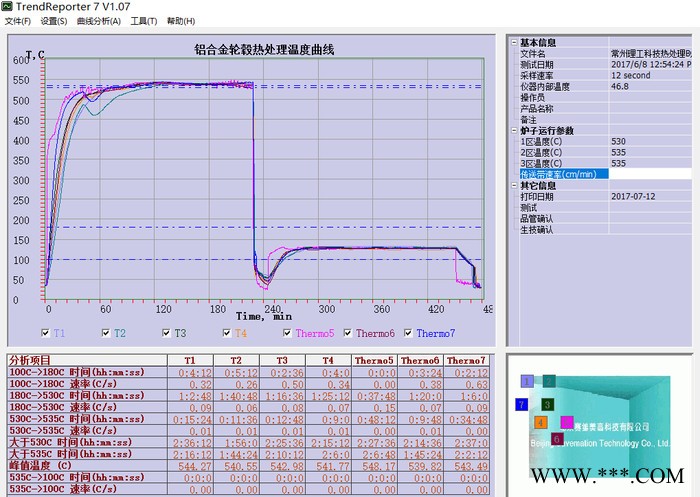
Task: Click the peak temperature cell 548.17
Action: click(374, 466)
